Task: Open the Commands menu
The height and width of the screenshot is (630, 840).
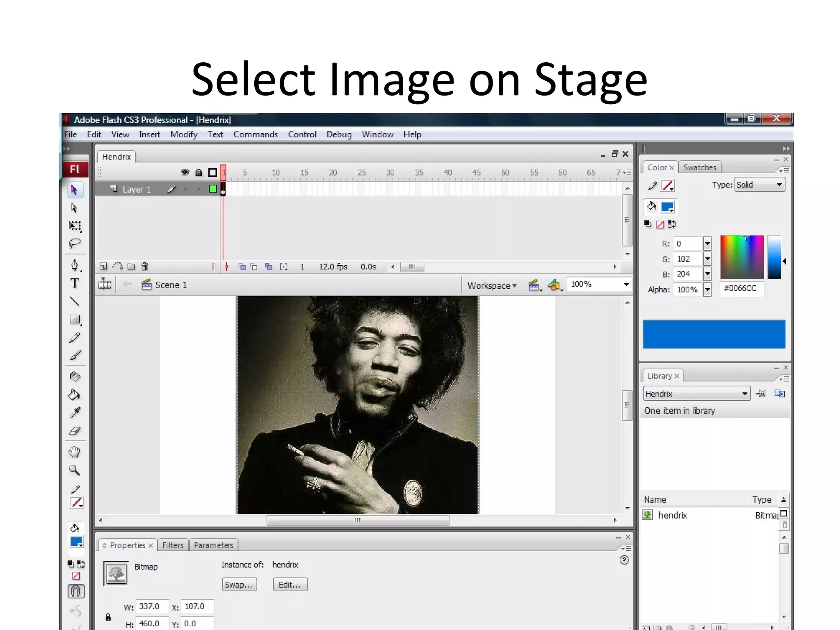Action: point(256,135)
